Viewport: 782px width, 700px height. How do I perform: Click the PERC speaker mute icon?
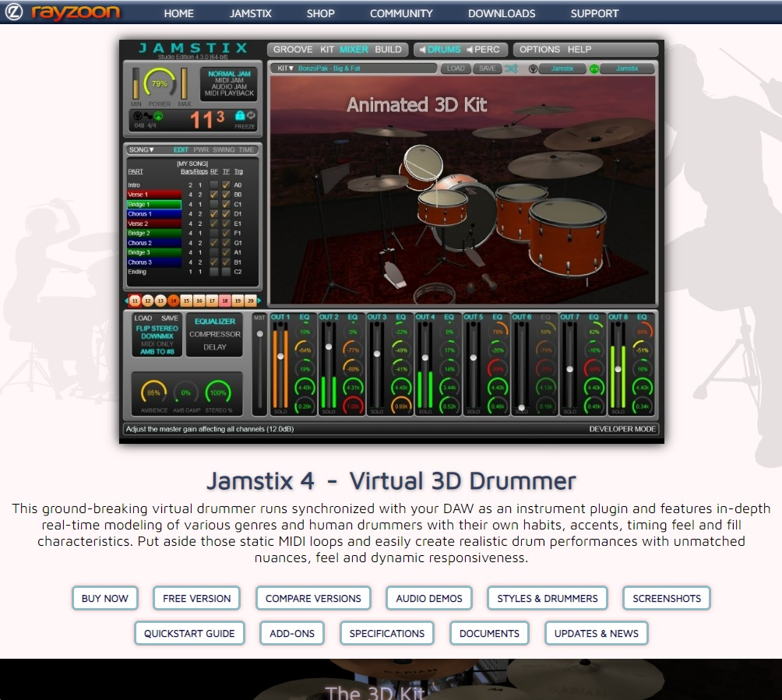pos(470,49)
